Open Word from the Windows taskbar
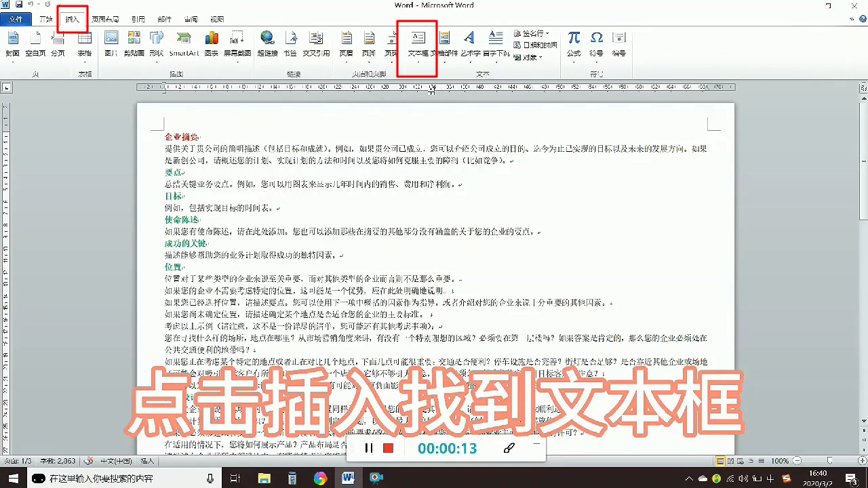The image size is (868, 488). click(x=349, y=478)
